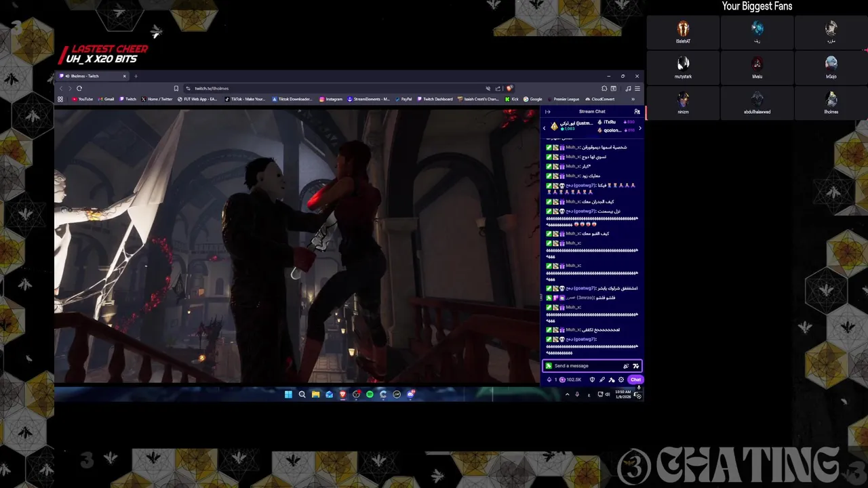Open taskbar clock 10:50 AM
This screenshot has width=868, height=488.
623,394
